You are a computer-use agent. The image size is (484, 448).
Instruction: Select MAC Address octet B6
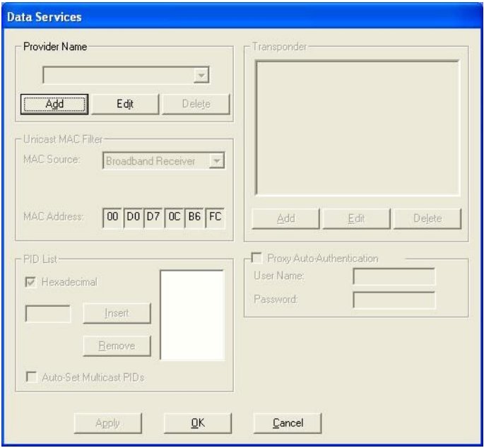(x=194, y=218)
